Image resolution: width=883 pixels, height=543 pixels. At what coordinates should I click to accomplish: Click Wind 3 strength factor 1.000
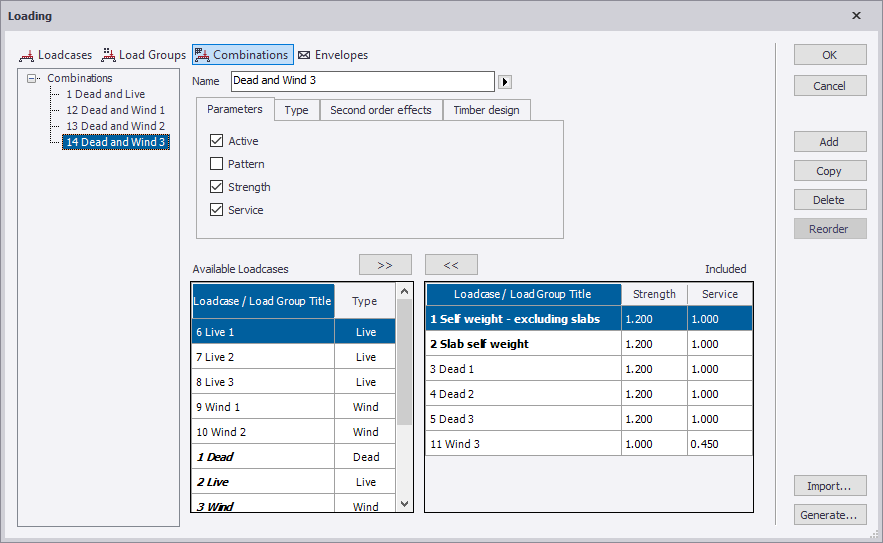coord(654,444)
